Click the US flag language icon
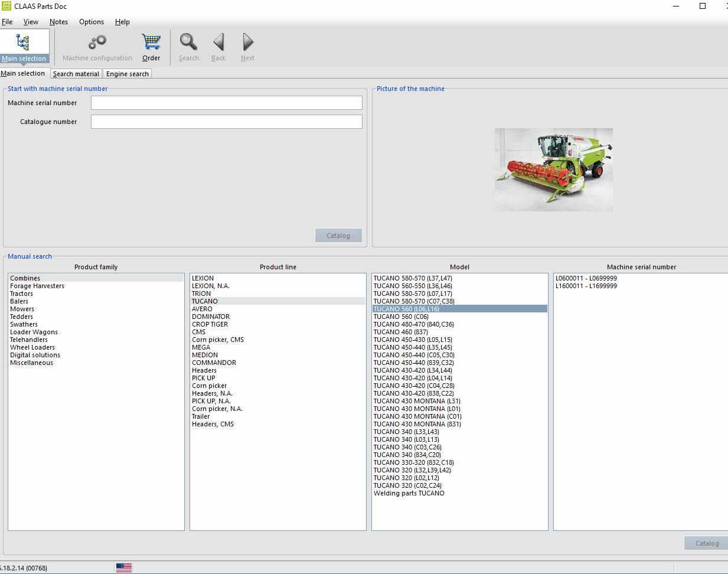728x574 pixels. pyautogui.click(x=124, y=567)
